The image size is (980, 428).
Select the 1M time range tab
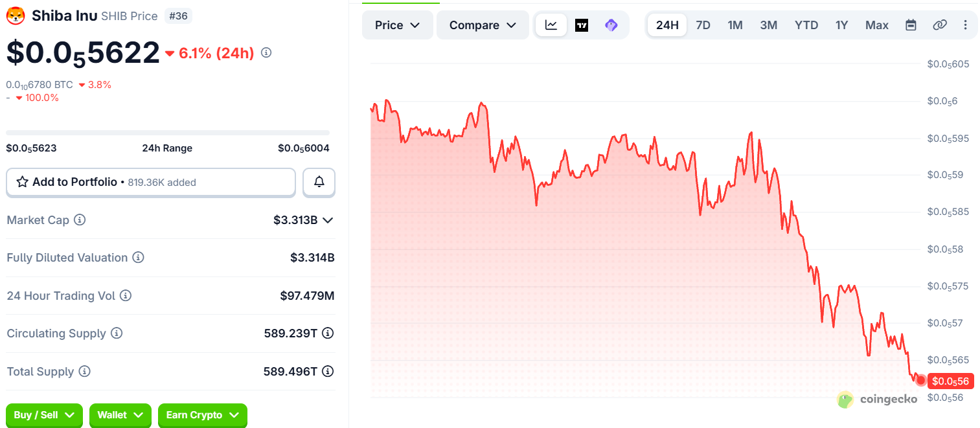735,25
